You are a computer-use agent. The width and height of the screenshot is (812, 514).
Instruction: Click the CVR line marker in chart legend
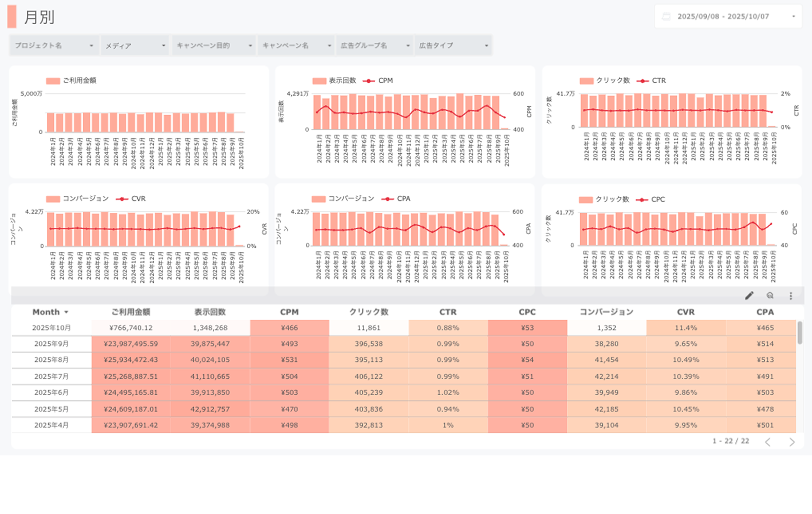[x=122, y=199]
